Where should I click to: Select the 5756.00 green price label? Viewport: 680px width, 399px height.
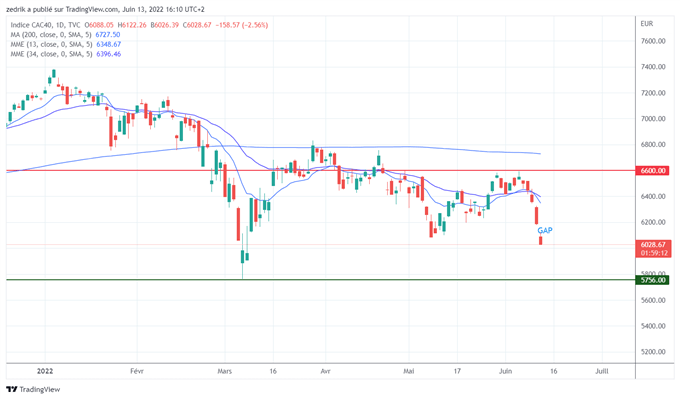[x=653, y=280]
